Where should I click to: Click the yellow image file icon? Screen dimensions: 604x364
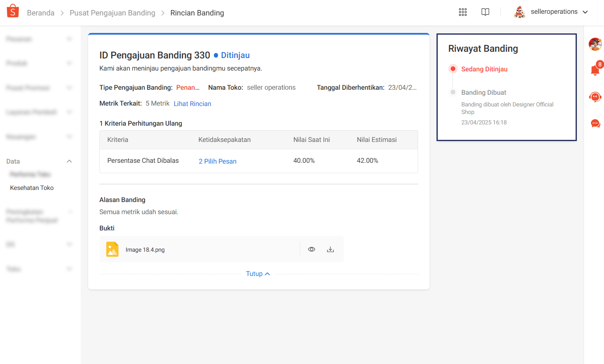pos(112,249)
